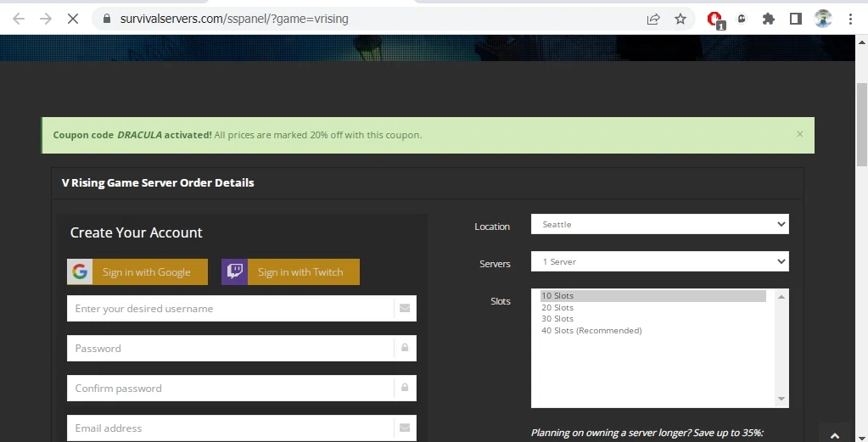Image resolution: width=868 pixels, height=442 pixels.
Task: Click the Slots list scroll-down arrow
Action: pos(781,399)
